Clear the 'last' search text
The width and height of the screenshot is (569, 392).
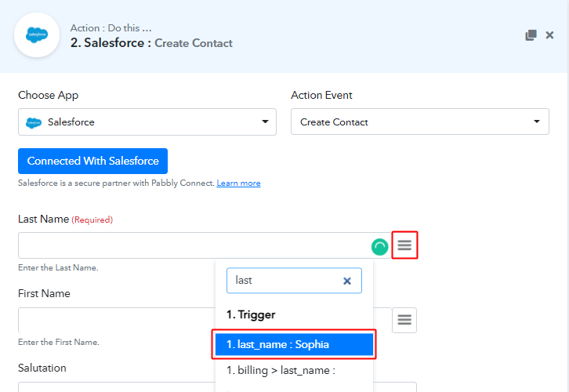[x=347, y=281]
